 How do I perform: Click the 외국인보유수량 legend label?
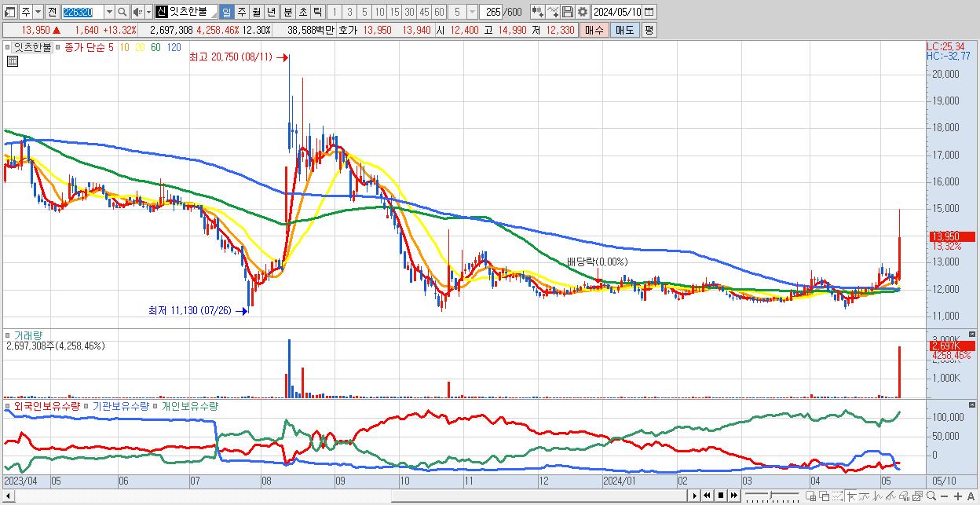pyautogui.click(x=47, y=406)
